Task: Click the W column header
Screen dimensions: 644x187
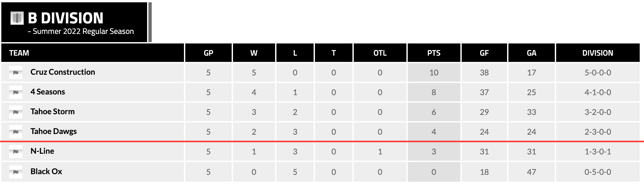Action: [x=254, y=53]
